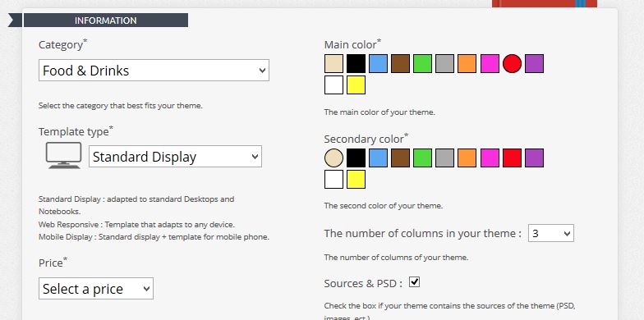Select the red circle Main color swatch

(x=513, y=64)
